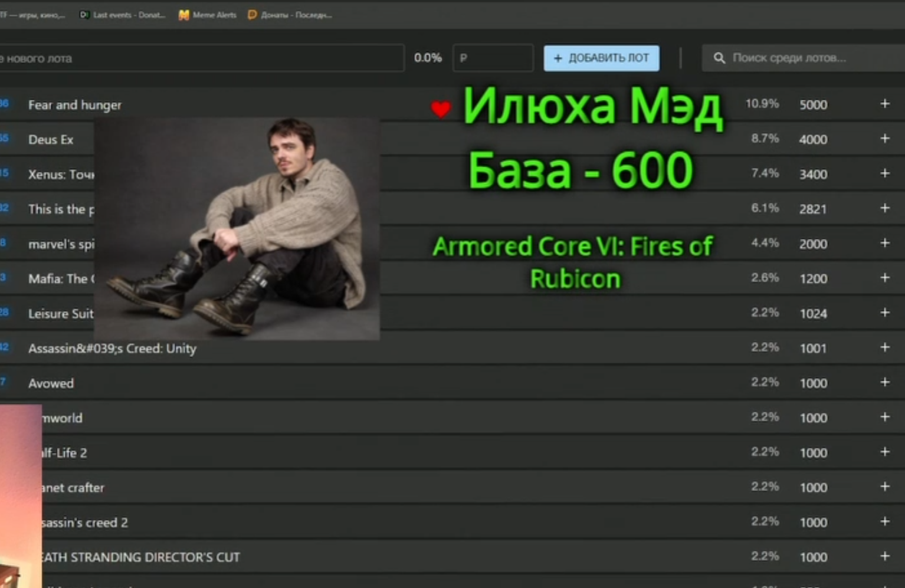
Task: Open the Донаты - Последн... bookmark
Action: coord(290,15)
